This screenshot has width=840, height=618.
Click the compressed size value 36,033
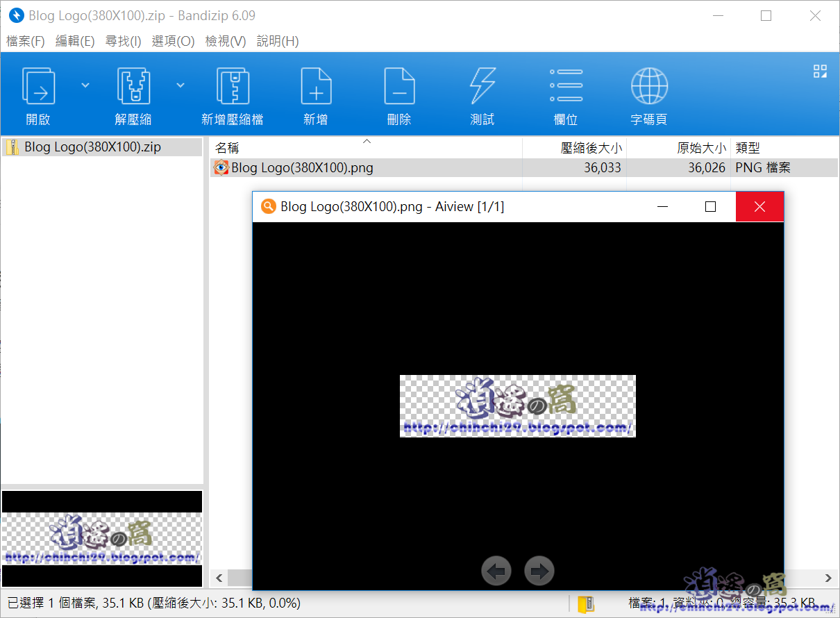pos(603,167)
